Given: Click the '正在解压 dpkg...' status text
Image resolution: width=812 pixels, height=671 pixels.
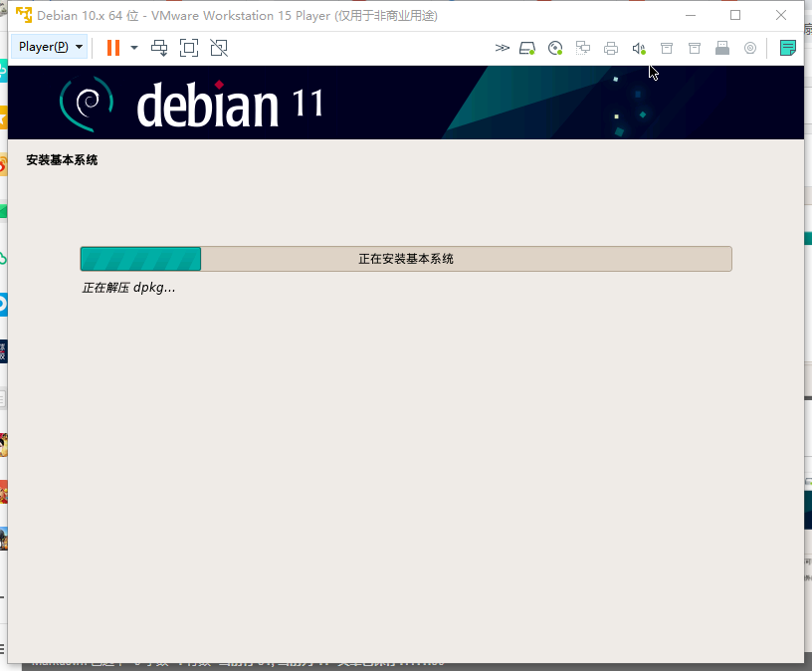Looking at the screenshot, I should coord(128,288).
